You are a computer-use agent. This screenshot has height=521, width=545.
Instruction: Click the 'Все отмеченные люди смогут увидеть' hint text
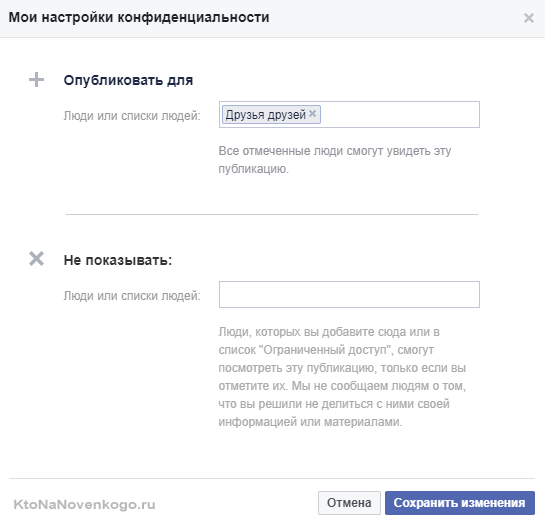pyautogui.click(x=335, y=160)
